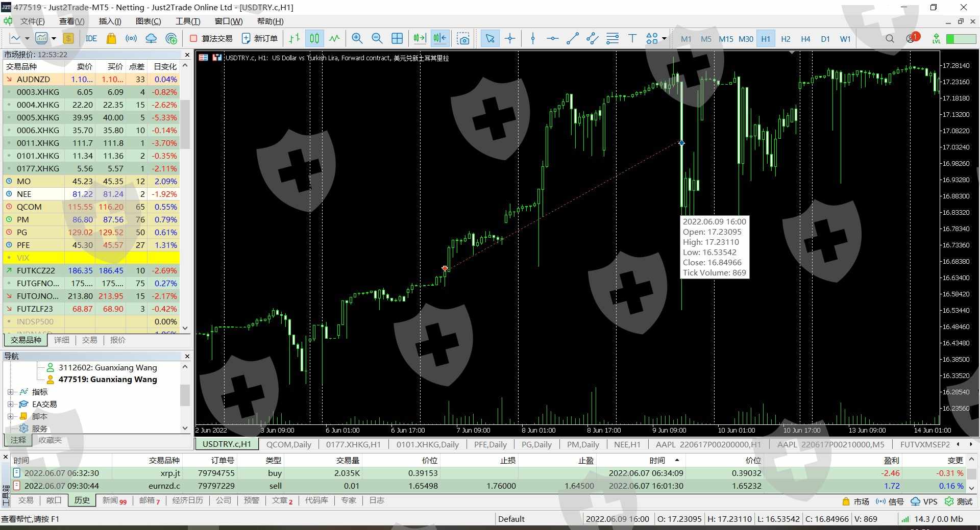Take a chart screenshot with camera icon
The image size is (980, 530).
[463, 38]
